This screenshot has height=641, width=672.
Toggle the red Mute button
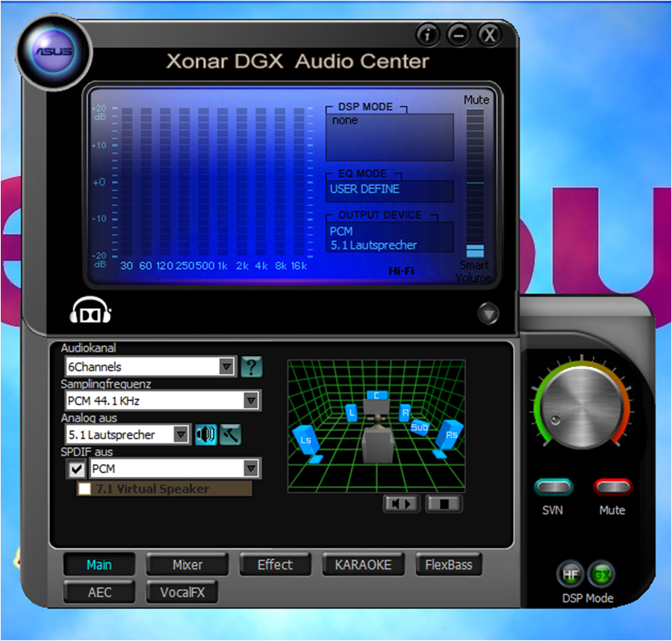(x=613, y=487)
